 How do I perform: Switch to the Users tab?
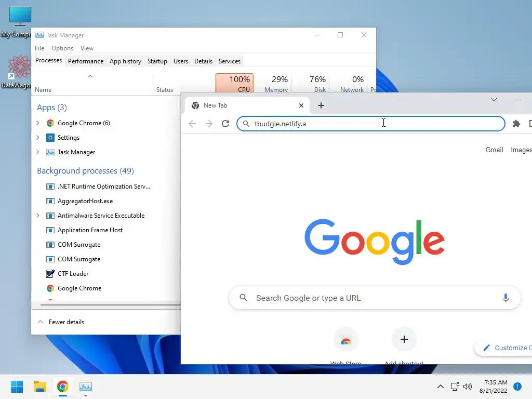click(x=180, y=61)
